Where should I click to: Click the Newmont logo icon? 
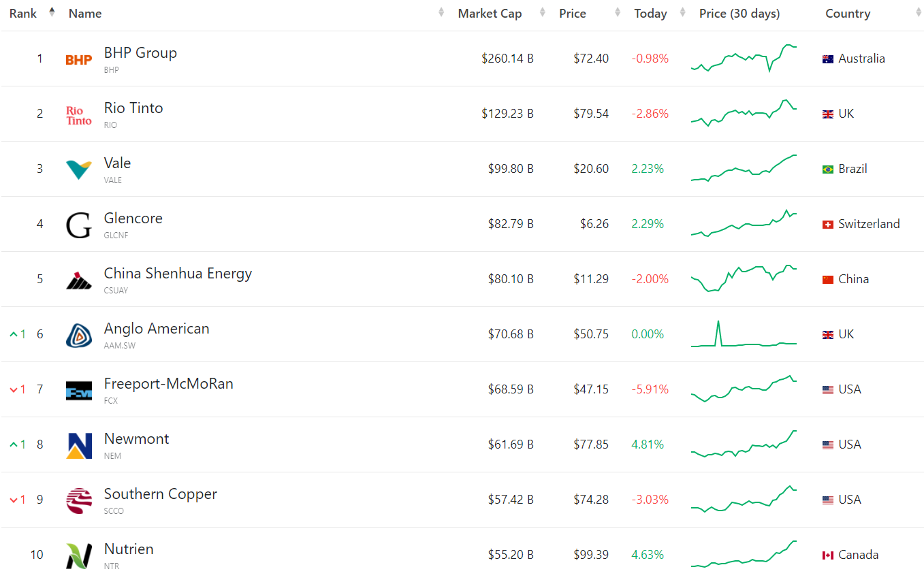coord(79,446)
